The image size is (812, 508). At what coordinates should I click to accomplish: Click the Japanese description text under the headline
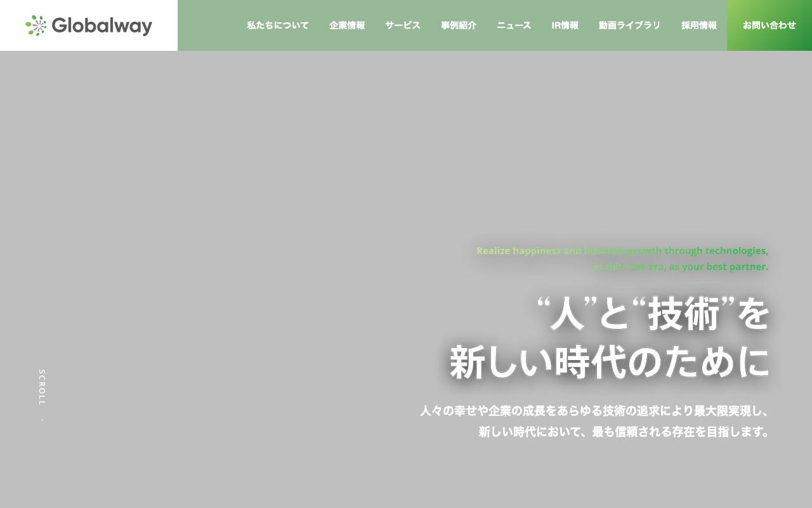pyautogui.click(x=594, y=421)
